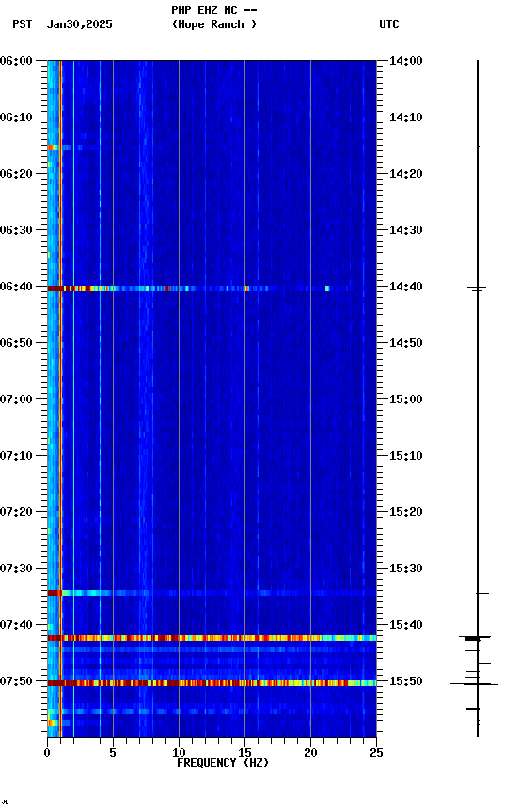Click the date 'Jan30,2025'
This screenshot has height=812, width=519.
tap(79, 24)
